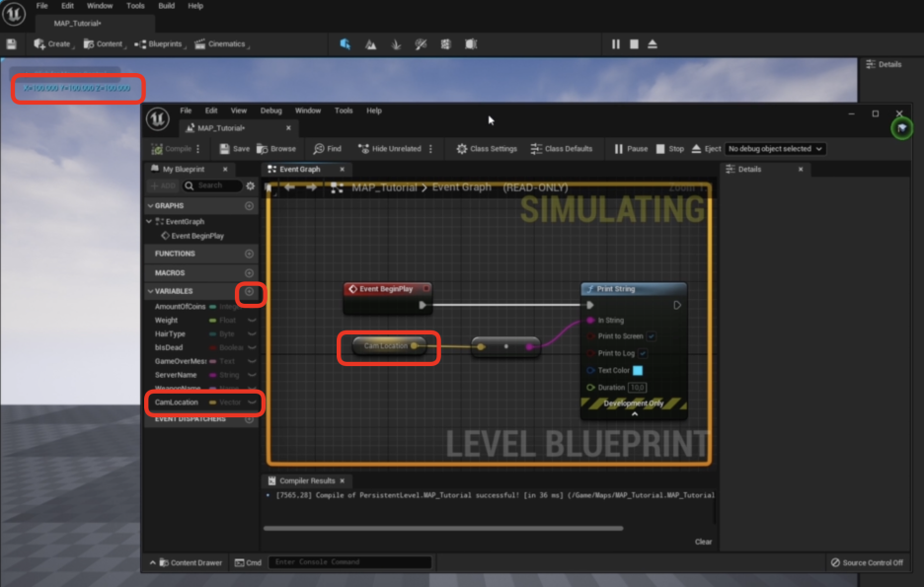
Task: Add a new macro with MACROS plus icon
Action: pos(250,273)
